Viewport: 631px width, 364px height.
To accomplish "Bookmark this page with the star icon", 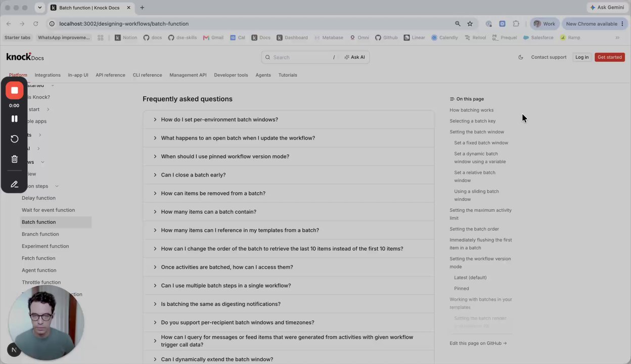I will tap(470, 24).
